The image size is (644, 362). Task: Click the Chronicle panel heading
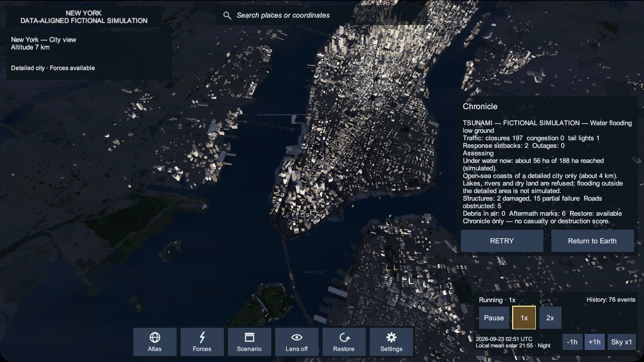[480, 107]
